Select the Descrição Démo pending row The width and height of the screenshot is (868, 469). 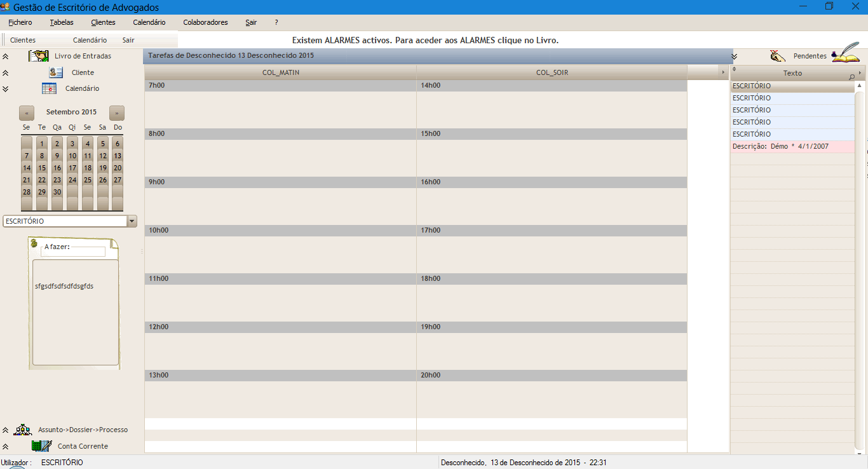pyautogui.click(x=792, y=146)
